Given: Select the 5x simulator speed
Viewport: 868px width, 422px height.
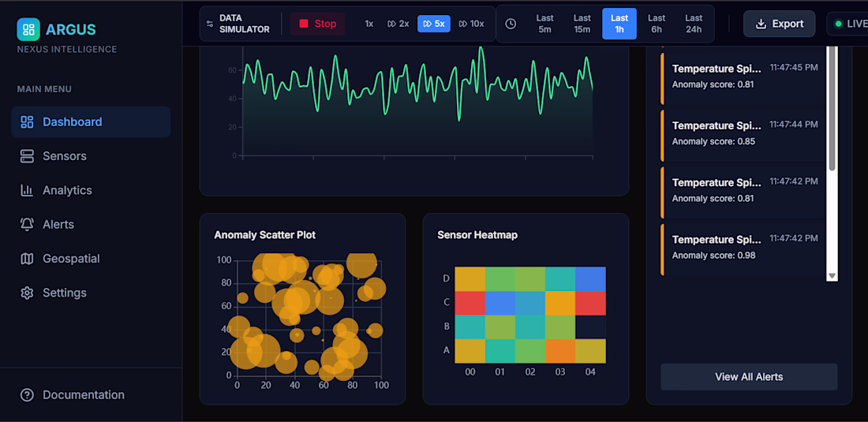Looking at the screenshot, I should (433, 24).
